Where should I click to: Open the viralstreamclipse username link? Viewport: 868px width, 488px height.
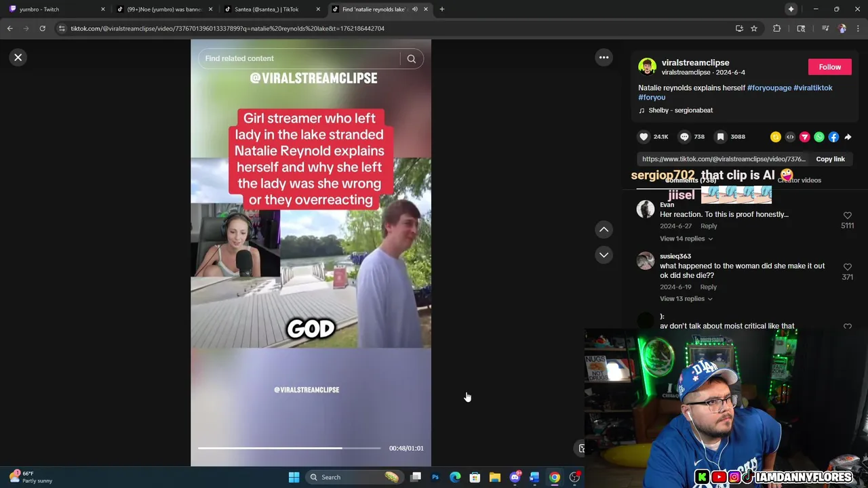click(x=695, y=63)
